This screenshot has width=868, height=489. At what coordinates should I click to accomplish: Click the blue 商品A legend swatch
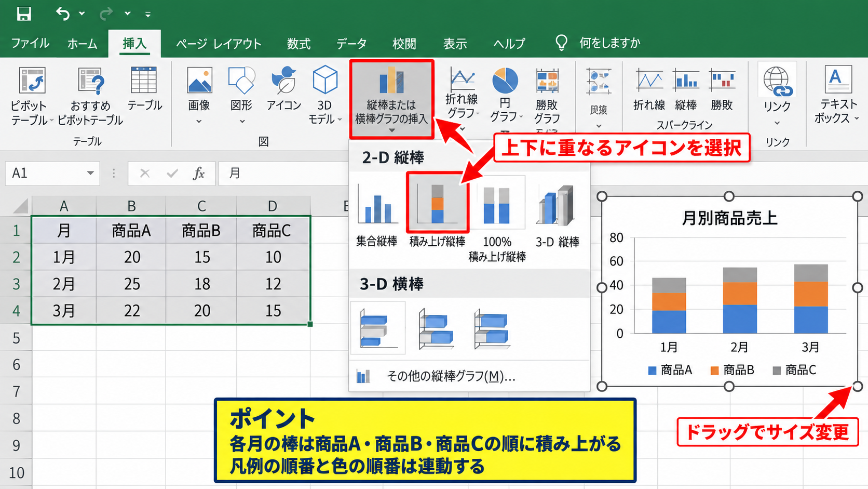(653, 371)
